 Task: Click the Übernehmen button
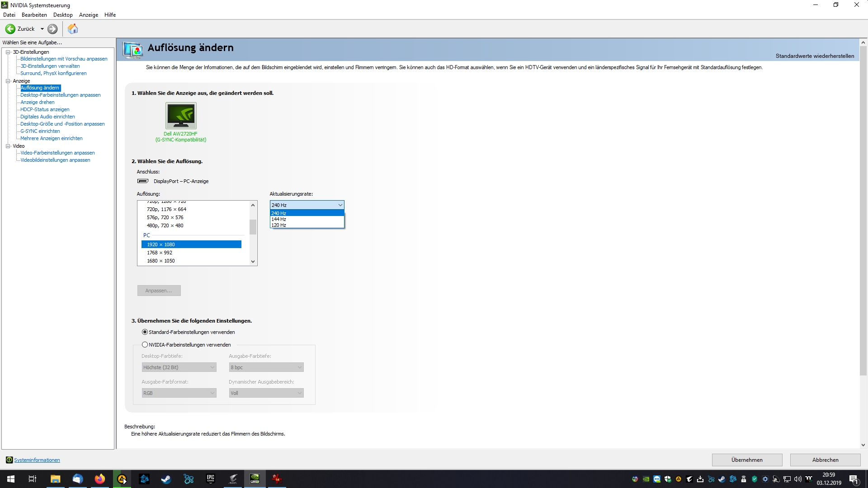pos(747,460)
